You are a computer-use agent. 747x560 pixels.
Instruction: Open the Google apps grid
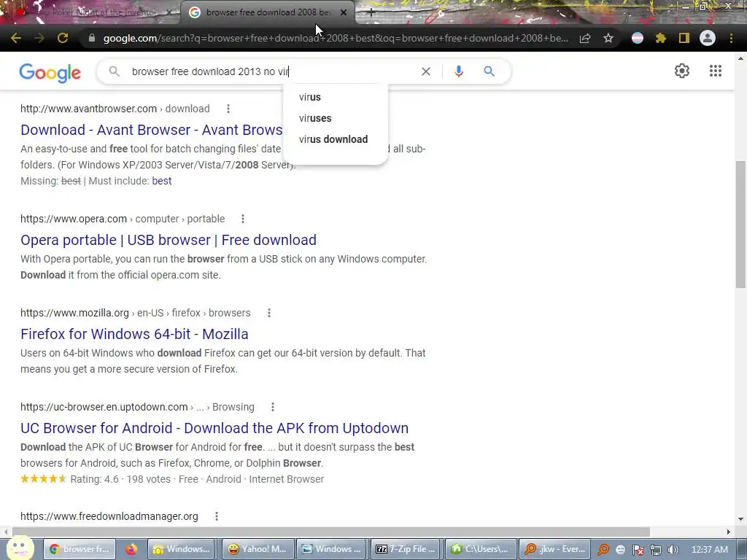(715, 71)
